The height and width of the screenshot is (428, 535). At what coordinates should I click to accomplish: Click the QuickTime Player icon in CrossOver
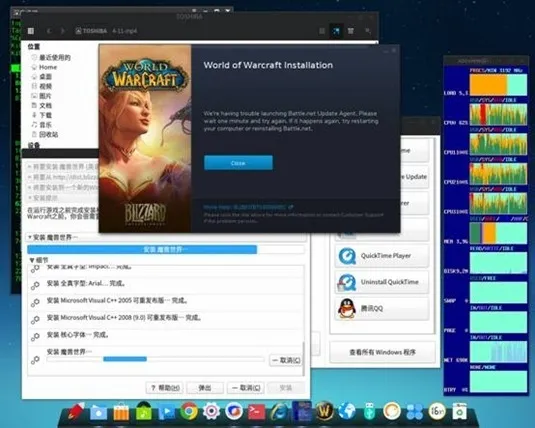[x=347, y=256]
